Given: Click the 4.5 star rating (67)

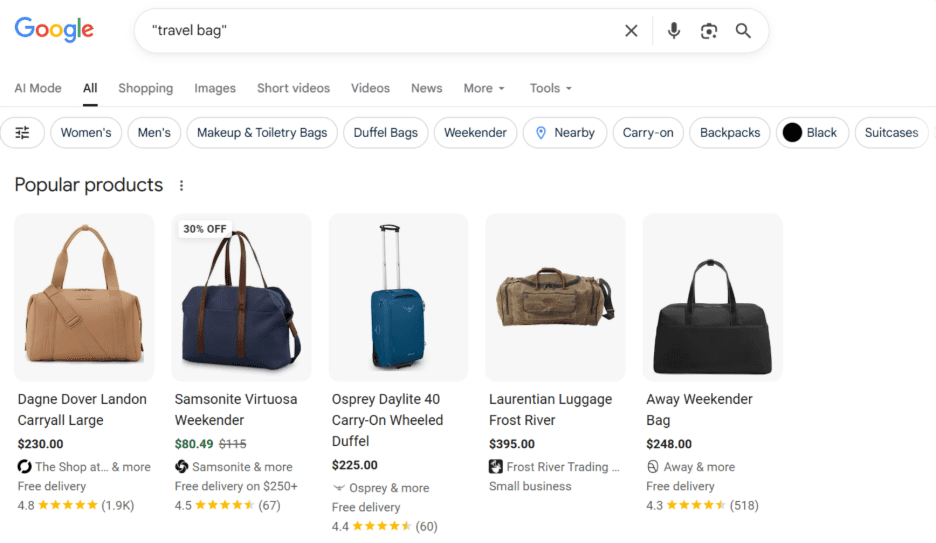Looking at the screenshot, I should (227, 505).
